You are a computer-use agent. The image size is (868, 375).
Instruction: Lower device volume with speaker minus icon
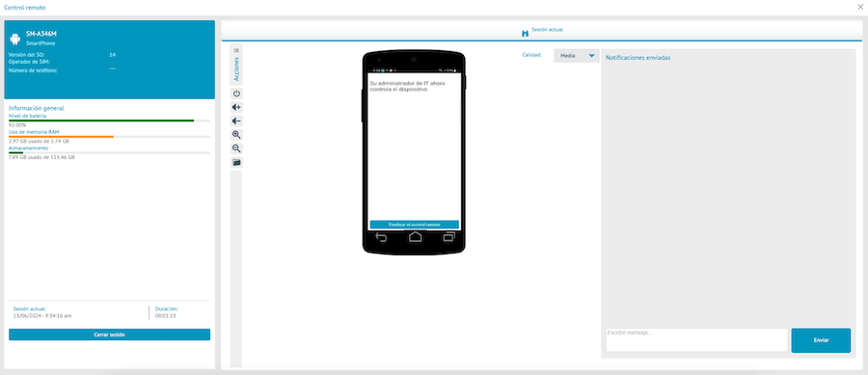[x=236, y=121]
